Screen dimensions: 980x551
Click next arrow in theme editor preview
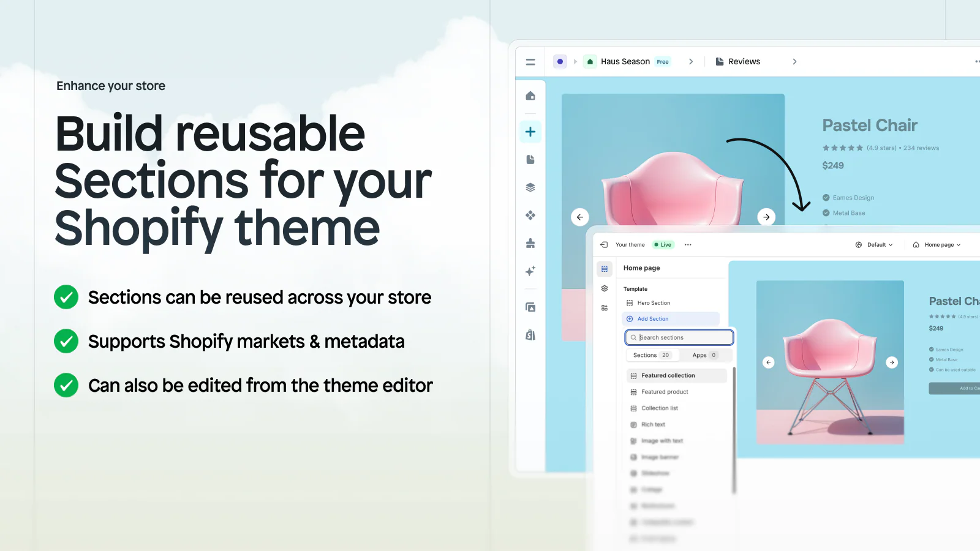892,362
